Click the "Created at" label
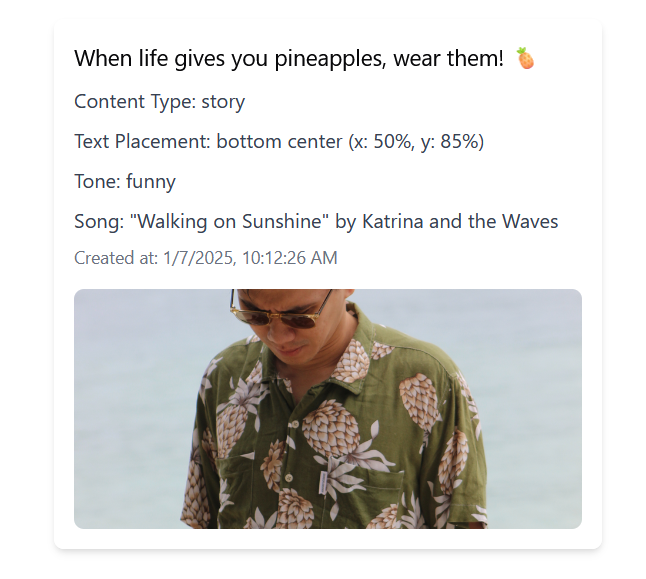646x579 pixels. (x=116, y=258)
